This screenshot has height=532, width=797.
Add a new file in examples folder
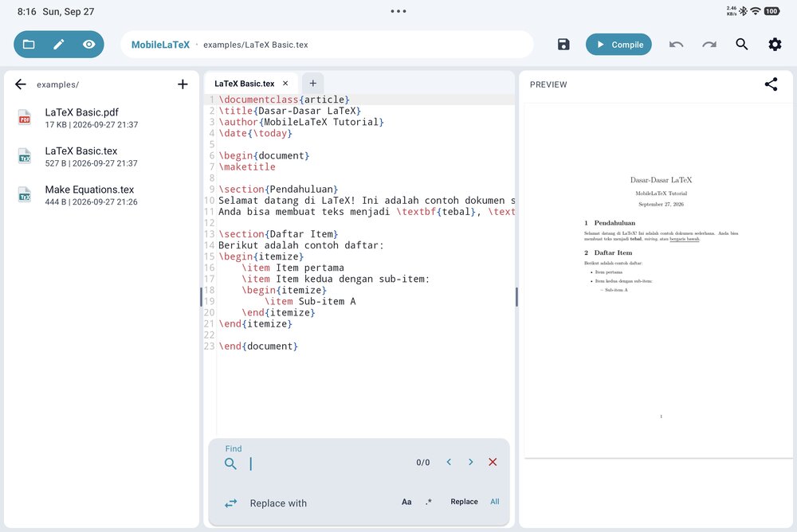coord(183,84)
